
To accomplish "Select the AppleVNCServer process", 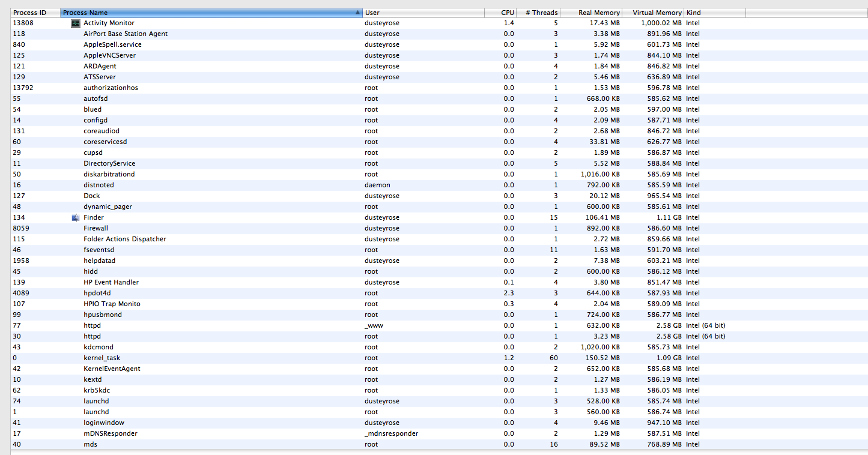I will (x=439, y=55).
